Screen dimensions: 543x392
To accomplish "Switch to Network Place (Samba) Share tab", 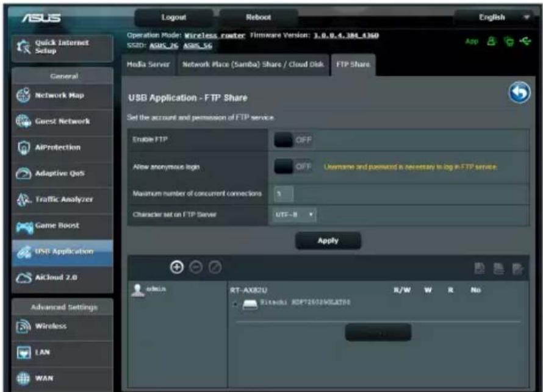I will click(x=253, y=65).
